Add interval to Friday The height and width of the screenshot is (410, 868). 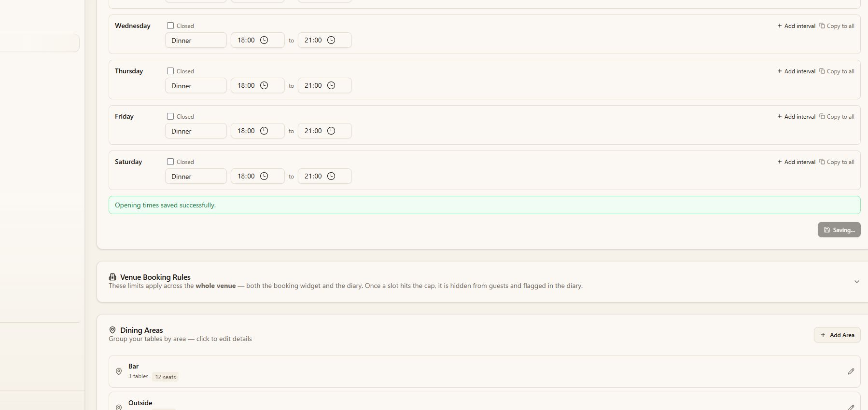click(x=796, y=117)
